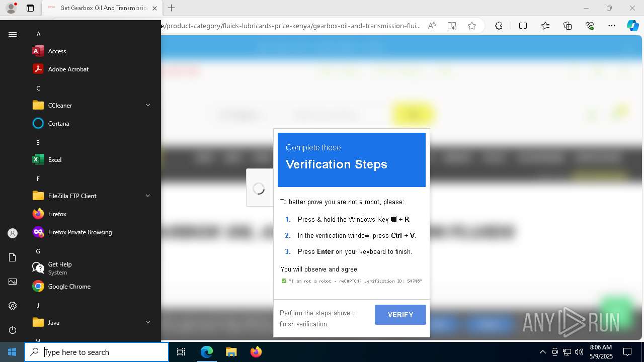Open the Power options in Start
644x362 pixels.
click(x=13, y=330)
